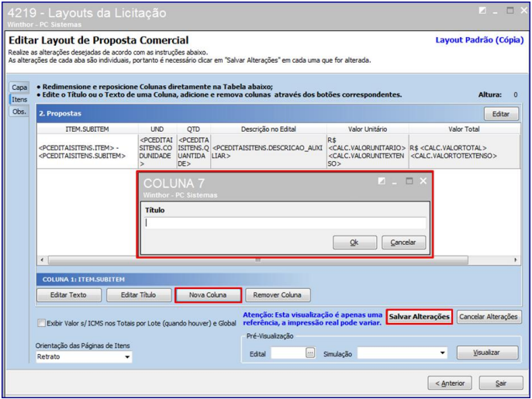
Task: Select the ITEM.SUBITEM column header
Action: (x=87, y=129)
